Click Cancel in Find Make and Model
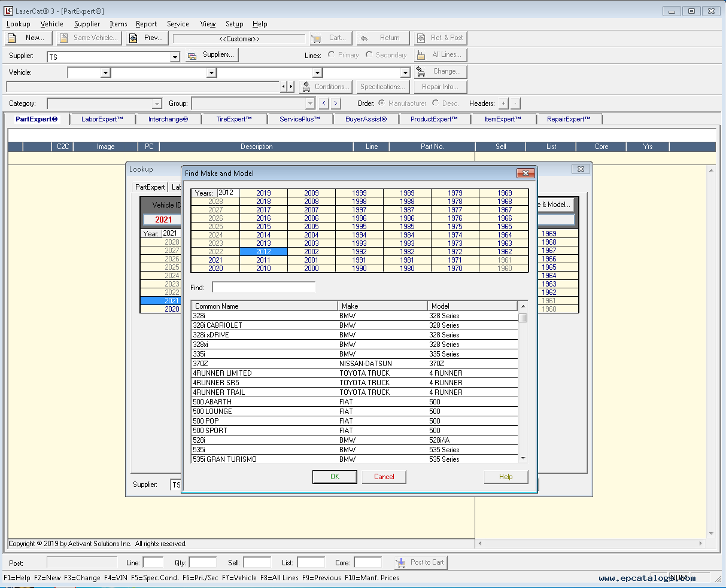The image size is (726, 588). (x=384, y=477)
